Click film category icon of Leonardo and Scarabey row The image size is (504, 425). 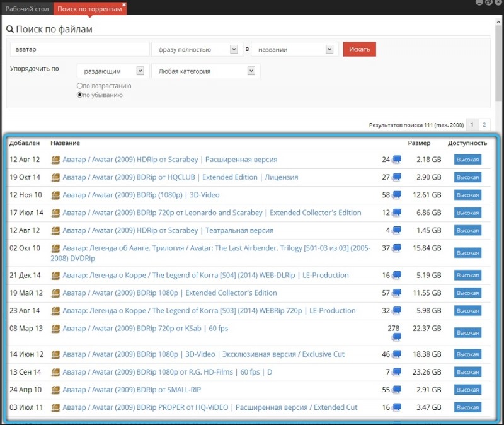[55, 213]
